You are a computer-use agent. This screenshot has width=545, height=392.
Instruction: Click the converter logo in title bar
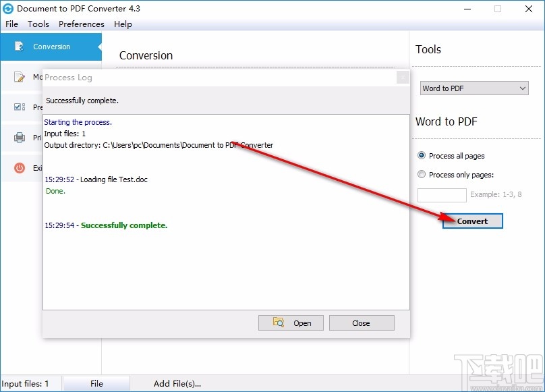click(9, 9)
